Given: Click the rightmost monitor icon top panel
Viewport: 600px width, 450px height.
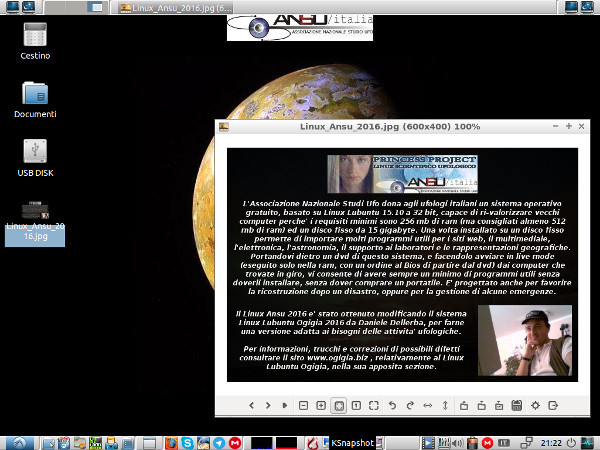Looking at the screenshot, I should 587,7.
